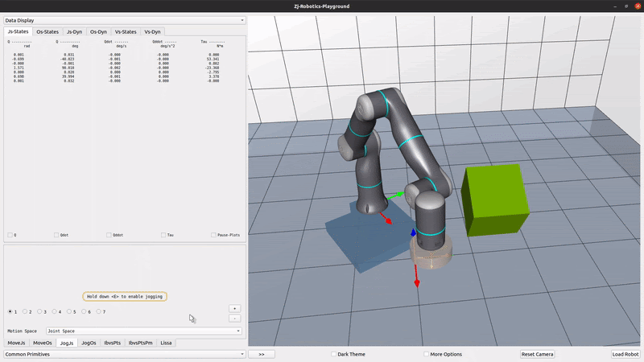Toggle the More Options checkbox

426,354
